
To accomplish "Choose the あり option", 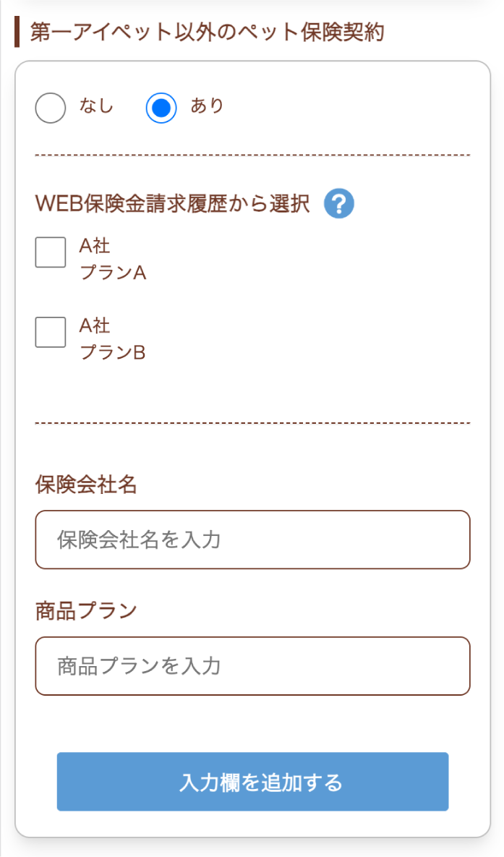I will pyautogui.click(x=161, y=107).
